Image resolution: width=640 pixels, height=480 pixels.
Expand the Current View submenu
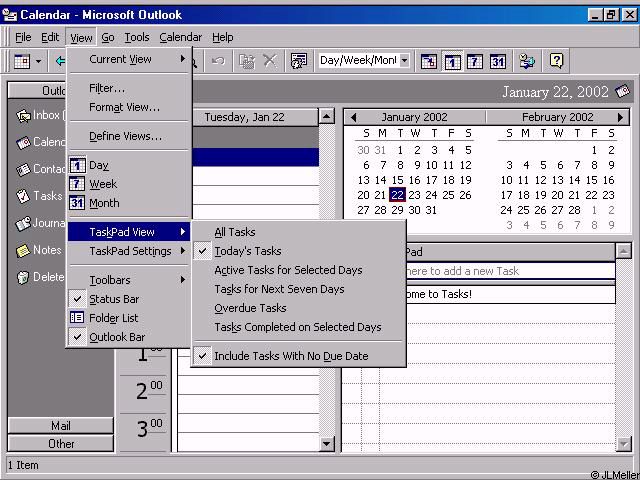(x=129, y=59)
